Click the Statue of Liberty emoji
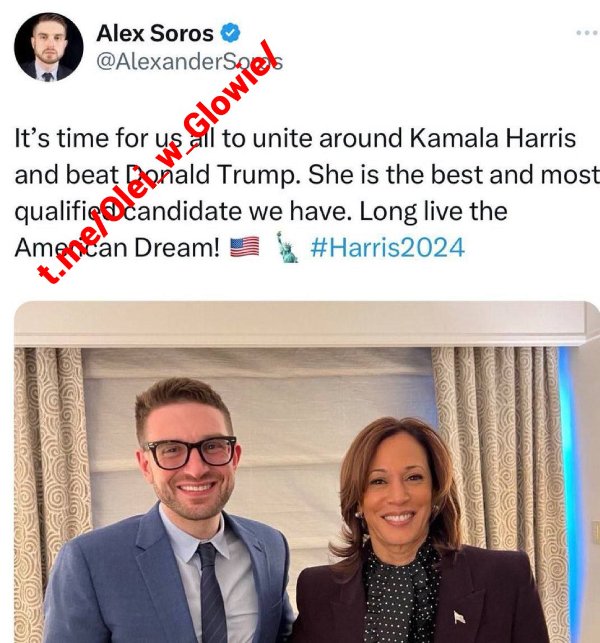The image size is (600, 643). [x=287, y=247]
